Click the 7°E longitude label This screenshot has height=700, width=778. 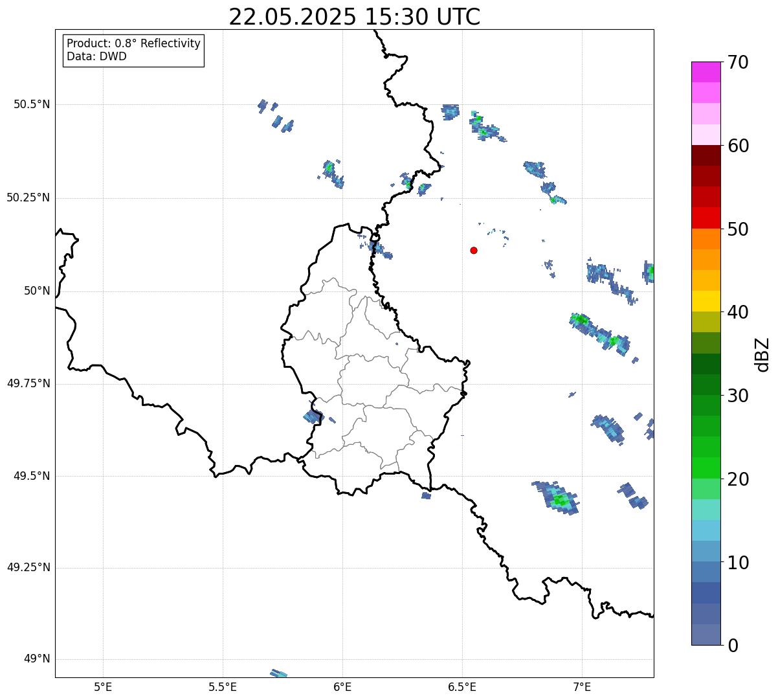582,687
